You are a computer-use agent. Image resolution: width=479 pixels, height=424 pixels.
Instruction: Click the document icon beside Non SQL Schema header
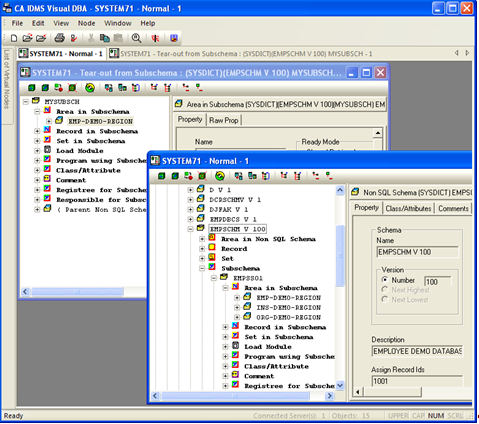pos(356,192)
